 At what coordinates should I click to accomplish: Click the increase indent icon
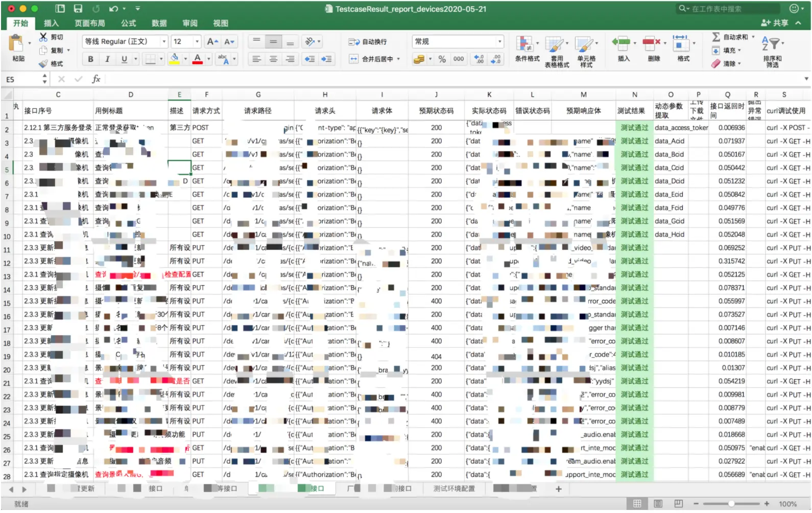[326, 59]
